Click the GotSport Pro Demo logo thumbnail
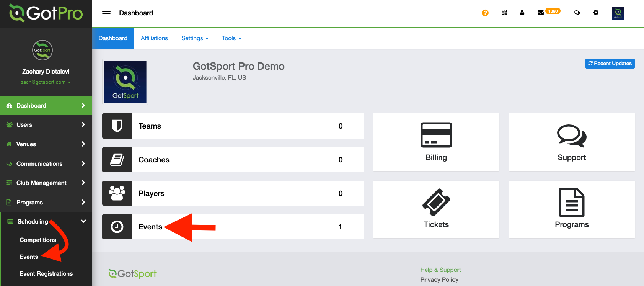Viewport: 644px width, 286px height. 126,82
